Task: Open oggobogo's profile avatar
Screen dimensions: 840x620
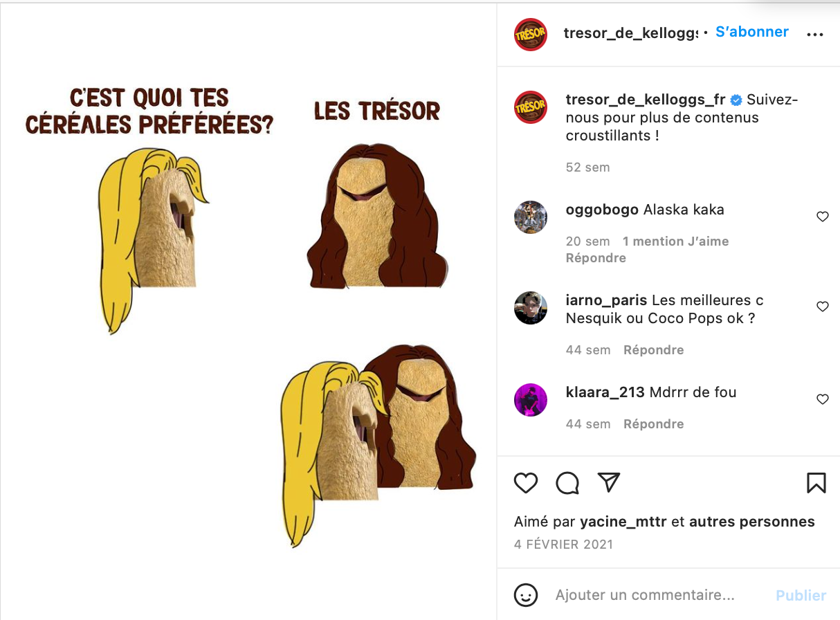Action: click(x=531, y=217)
